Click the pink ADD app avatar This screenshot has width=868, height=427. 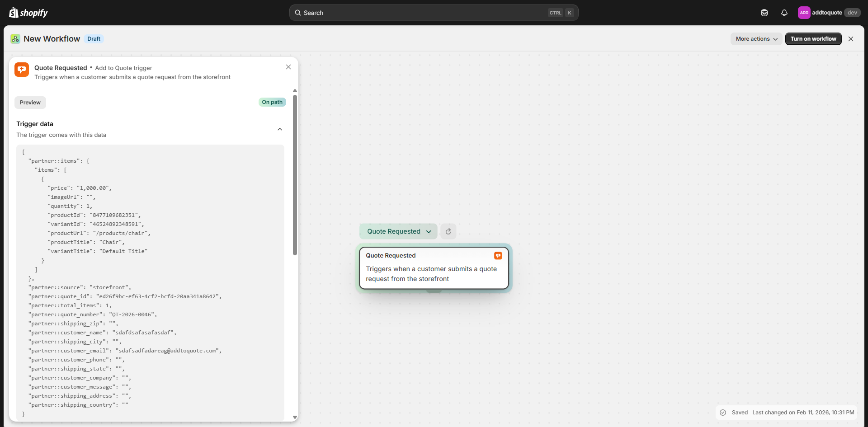[804, 13]
